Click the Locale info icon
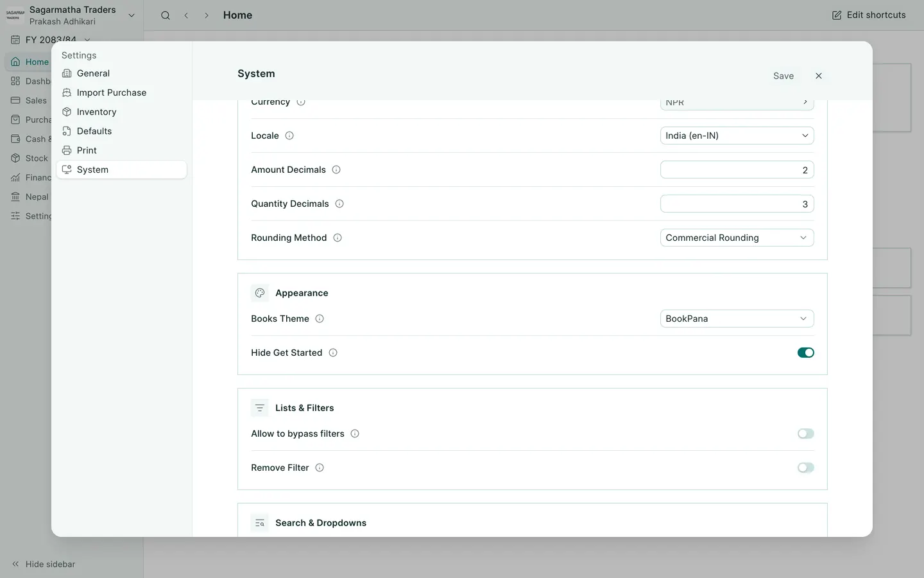 pos(289,136)
